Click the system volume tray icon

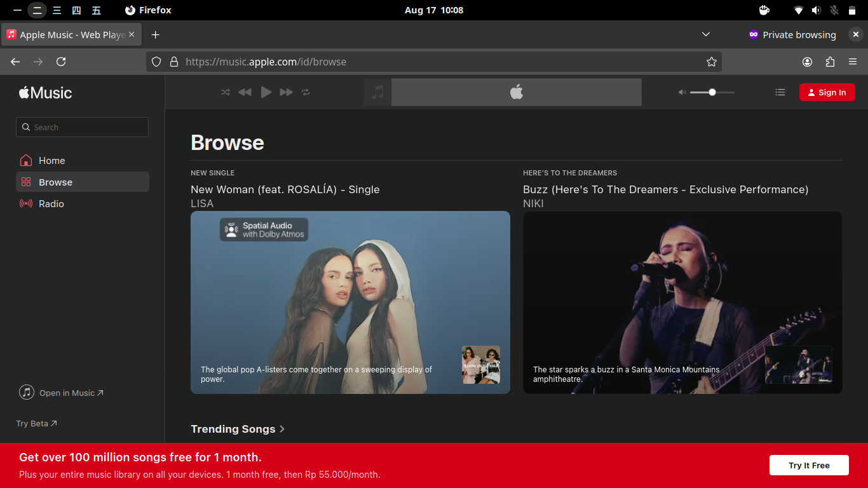[817, 10]
